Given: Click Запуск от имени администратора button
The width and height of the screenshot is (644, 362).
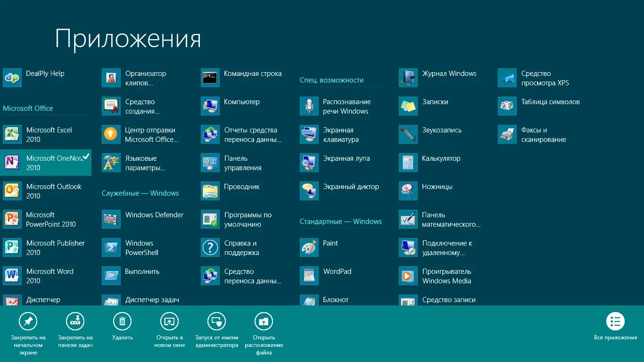Looking at the screenshot, I should pyautogui.click(x=217, y=330).
